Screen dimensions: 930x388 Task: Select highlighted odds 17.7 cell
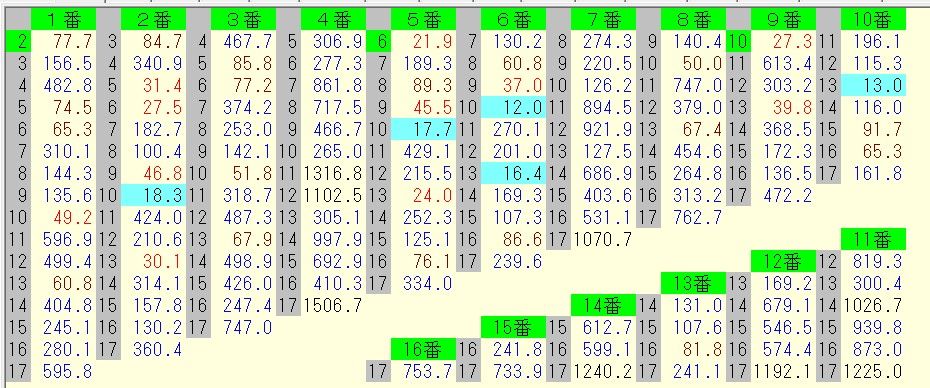(423, 129)
